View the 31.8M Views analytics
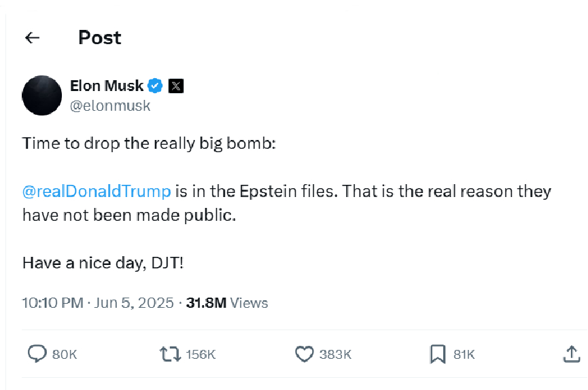The image size is (588, 390). coord(227,302)
